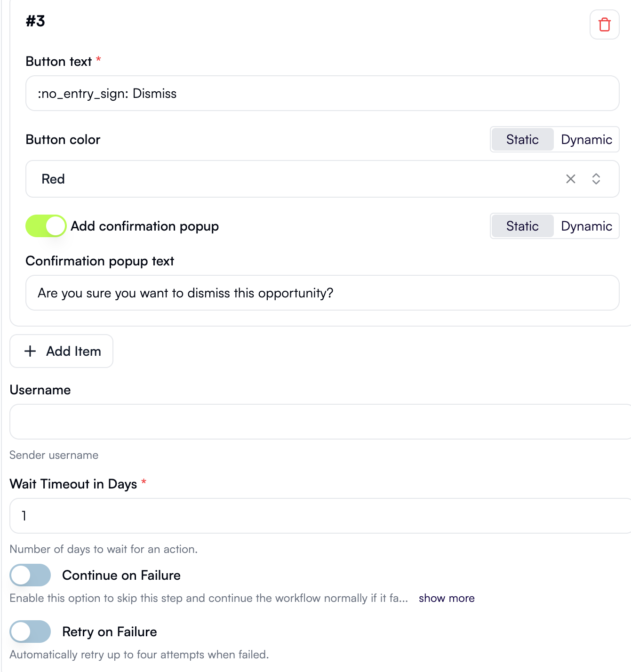
Task: Edit the Button text field
Action: [322, 93]
